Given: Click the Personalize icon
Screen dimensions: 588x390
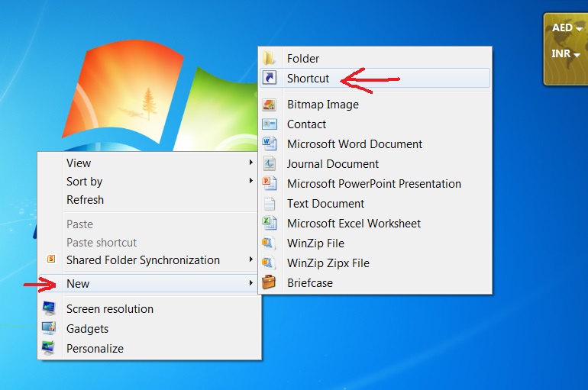Looking at the screenshot, I should (49, 348).
